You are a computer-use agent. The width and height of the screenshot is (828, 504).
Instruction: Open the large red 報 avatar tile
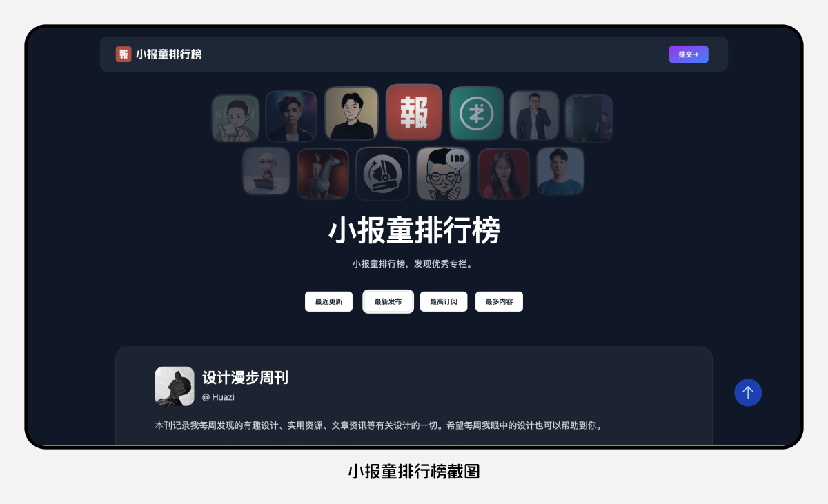click(x=413, y=112)
